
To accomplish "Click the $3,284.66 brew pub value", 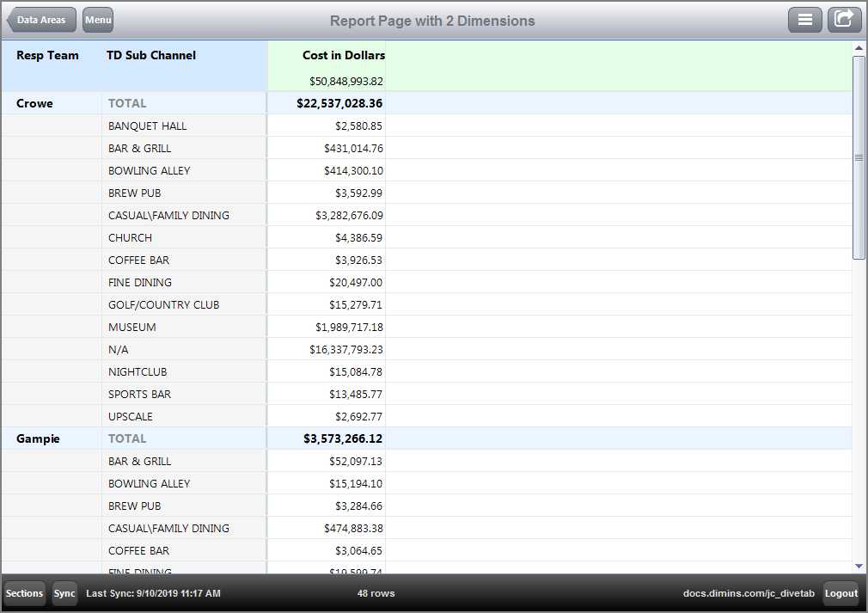I will [358, 506].
